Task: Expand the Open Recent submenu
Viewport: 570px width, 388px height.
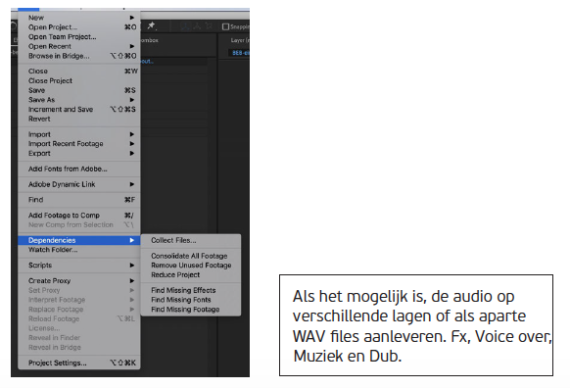Action: pyautogui.click(x=79, y=46)
